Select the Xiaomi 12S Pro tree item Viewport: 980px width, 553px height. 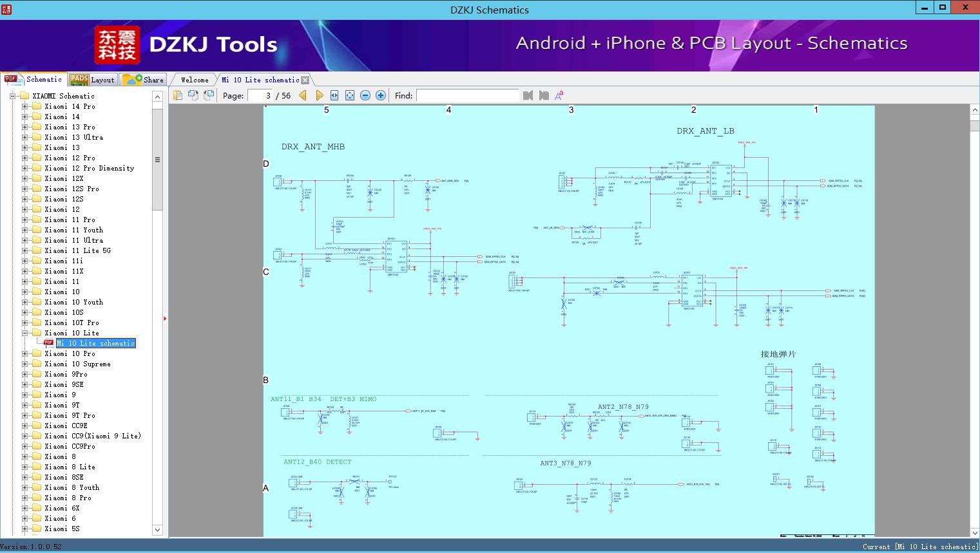coord(72,189)
